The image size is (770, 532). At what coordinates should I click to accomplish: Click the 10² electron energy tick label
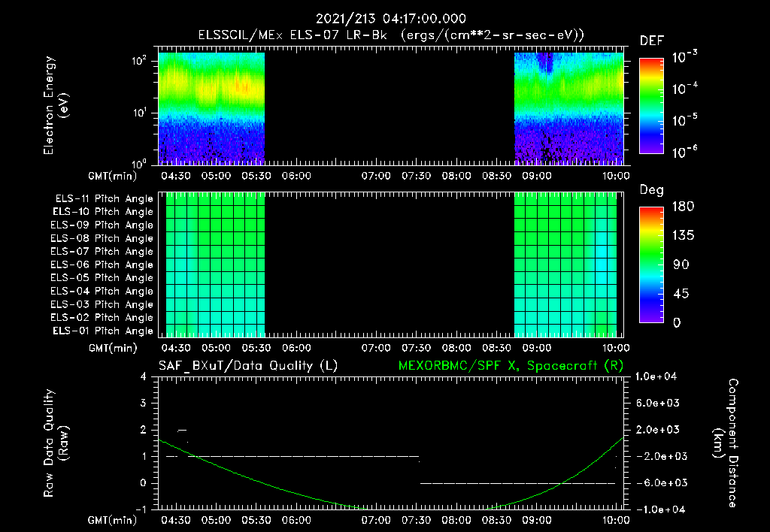point(139,61)
